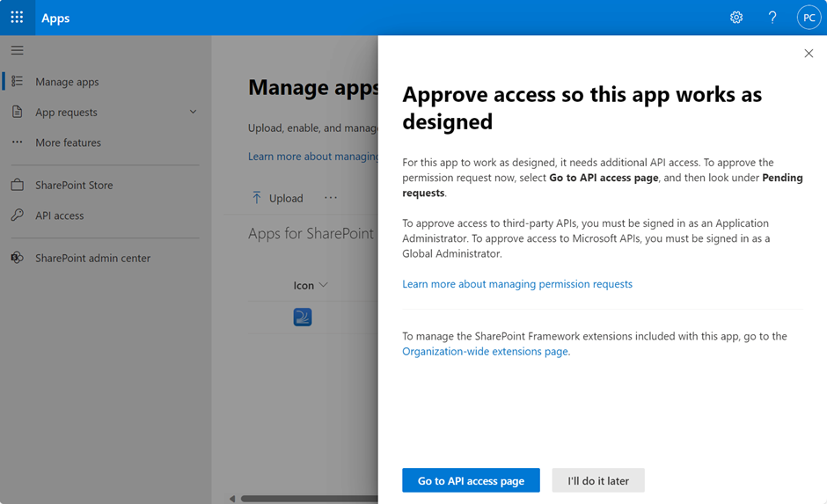Screen dimensions: 827x504
Task: Open SharePoint Store in the sidebar
Action: coord(74,185)
